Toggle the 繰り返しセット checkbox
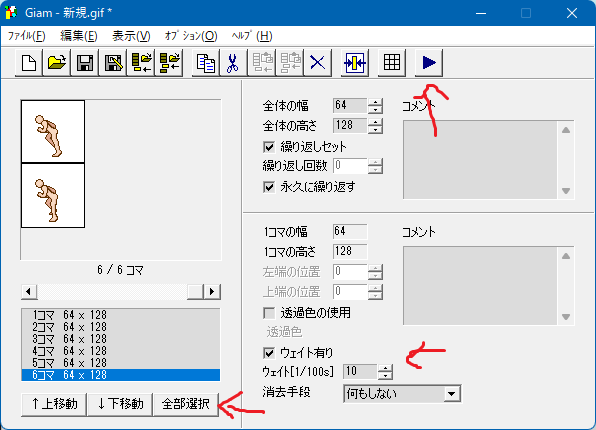596x430 pixels. point(269,147)
